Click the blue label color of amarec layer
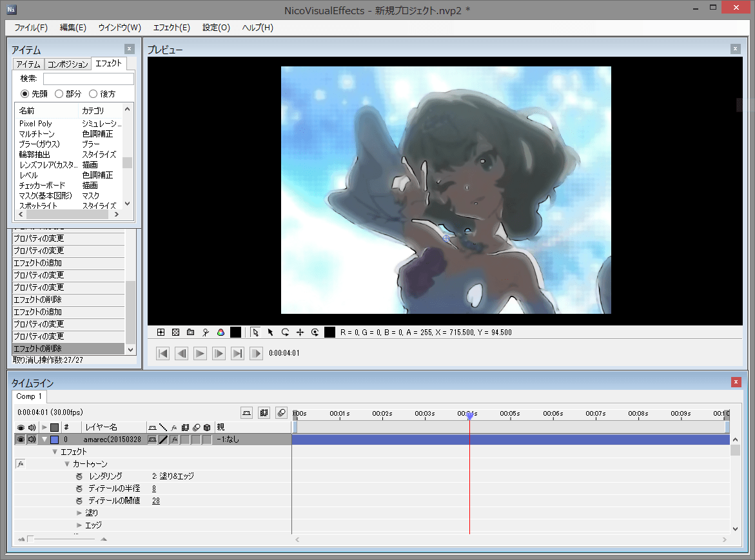 54,439
